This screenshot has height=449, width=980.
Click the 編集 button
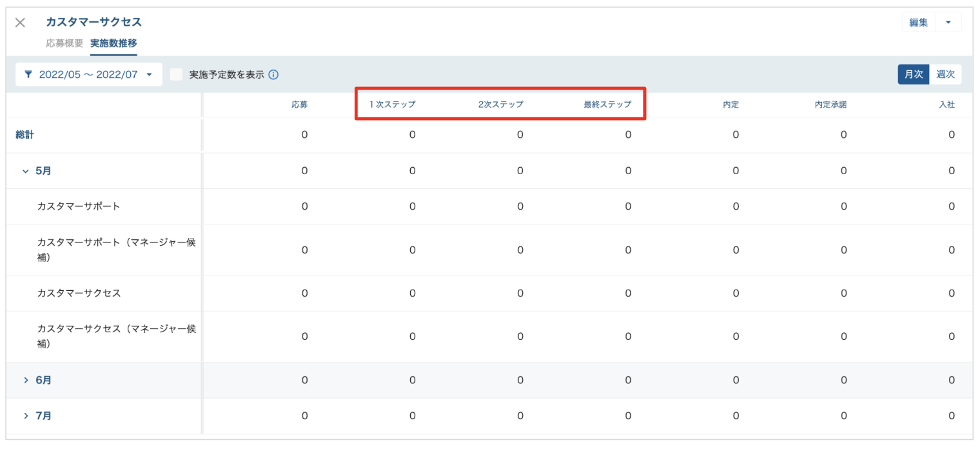pyautogui.click(x=919, y=22)
